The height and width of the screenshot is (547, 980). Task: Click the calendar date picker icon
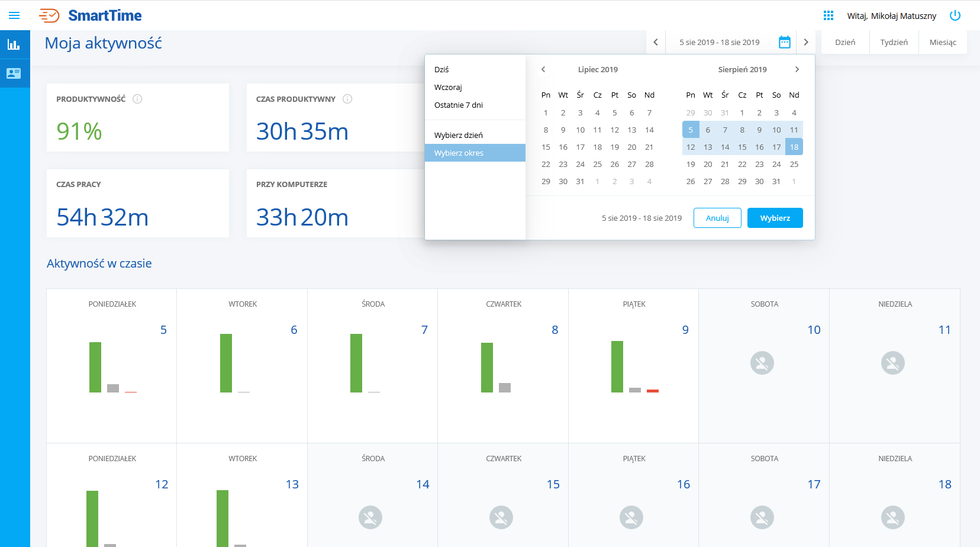[x=784, y=42]
